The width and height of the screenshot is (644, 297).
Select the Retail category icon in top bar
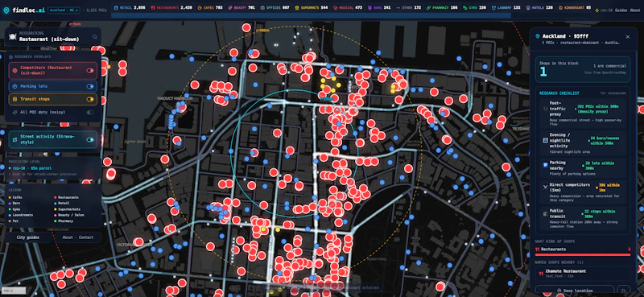[x=116, y=7]
